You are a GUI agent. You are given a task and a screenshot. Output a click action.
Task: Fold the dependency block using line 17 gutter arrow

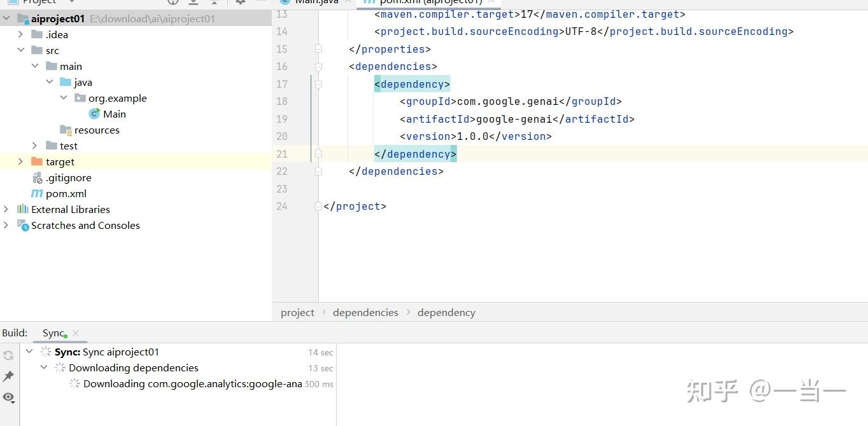(x=318, y=83)
